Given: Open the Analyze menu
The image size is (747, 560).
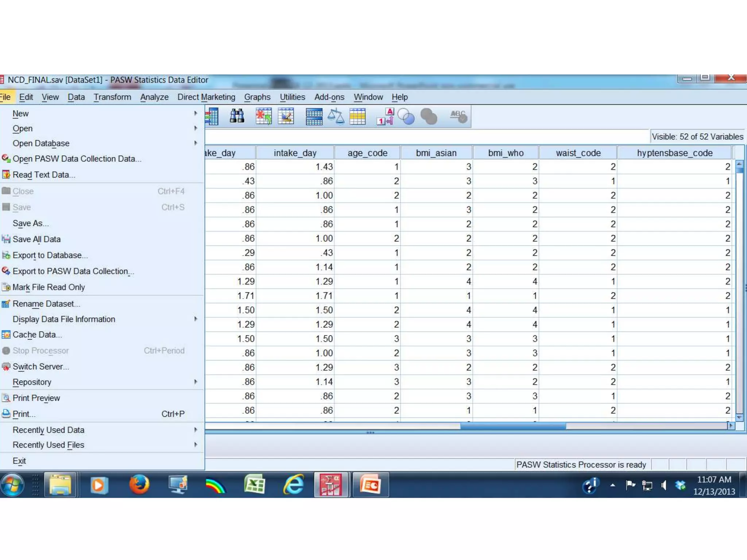Looking at the screenshot, I should [154, 97].
